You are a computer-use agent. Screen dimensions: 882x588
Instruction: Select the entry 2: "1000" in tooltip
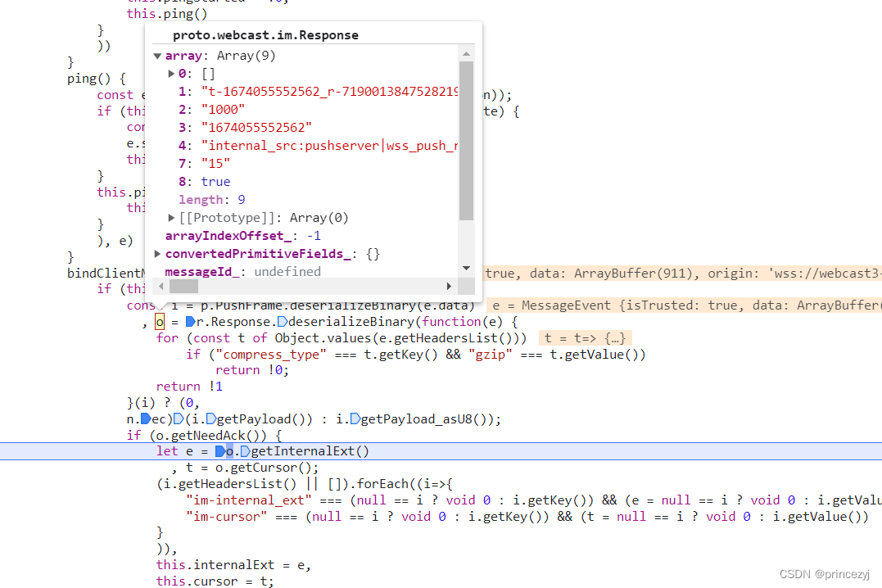click(x=211, y=110)
